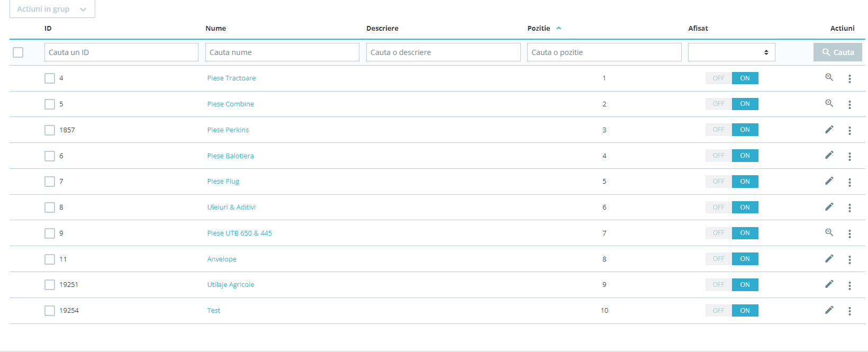Tick the checkbox for ID 1857

tap(50, 130)
